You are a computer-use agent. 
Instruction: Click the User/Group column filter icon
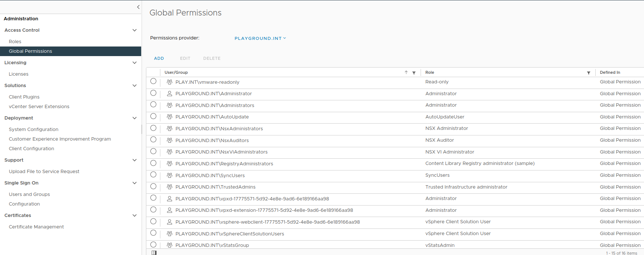point(414,73)
